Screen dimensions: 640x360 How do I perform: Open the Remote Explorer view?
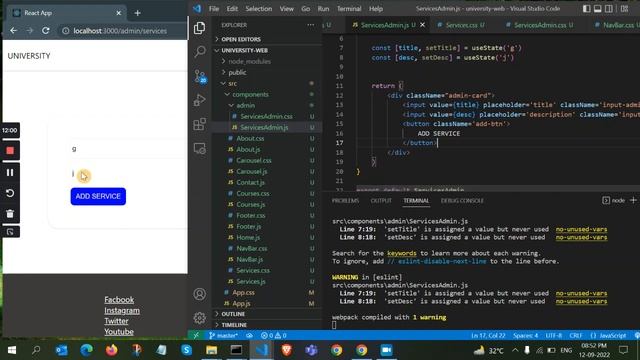point(200,149)
